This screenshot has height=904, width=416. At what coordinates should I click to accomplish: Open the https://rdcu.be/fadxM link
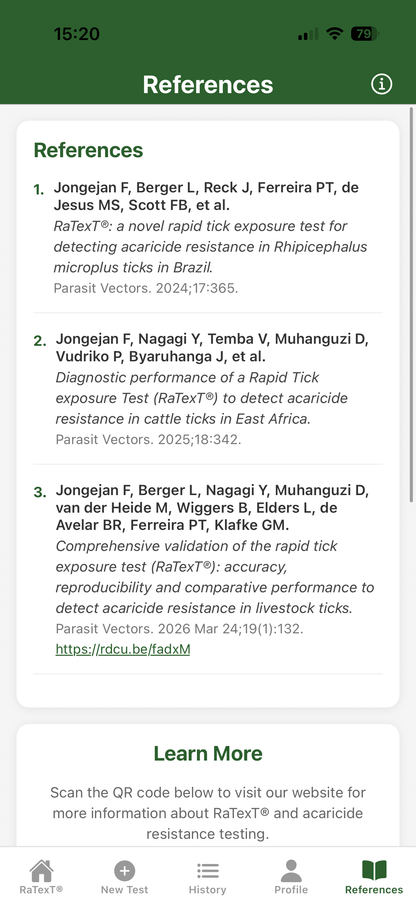coord(123,649)
